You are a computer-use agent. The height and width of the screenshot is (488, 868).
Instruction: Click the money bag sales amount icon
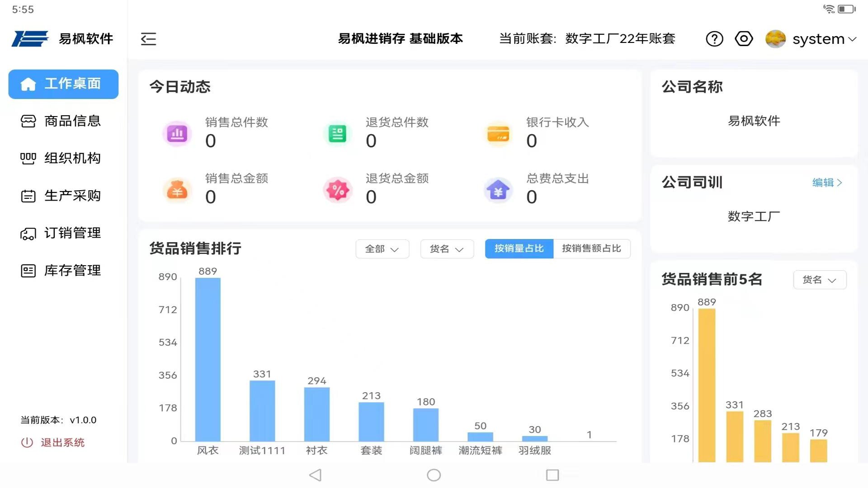(177, 190)
